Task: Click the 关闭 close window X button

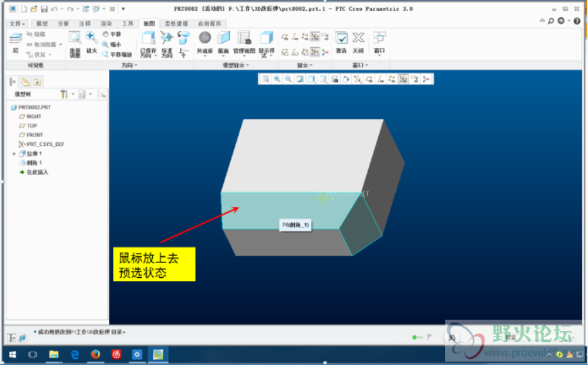Action: pos(358,43)
